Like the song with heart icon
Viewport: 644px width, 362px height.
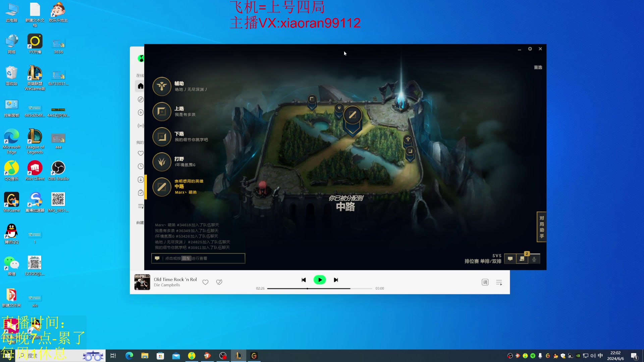(x=205, y=282)
